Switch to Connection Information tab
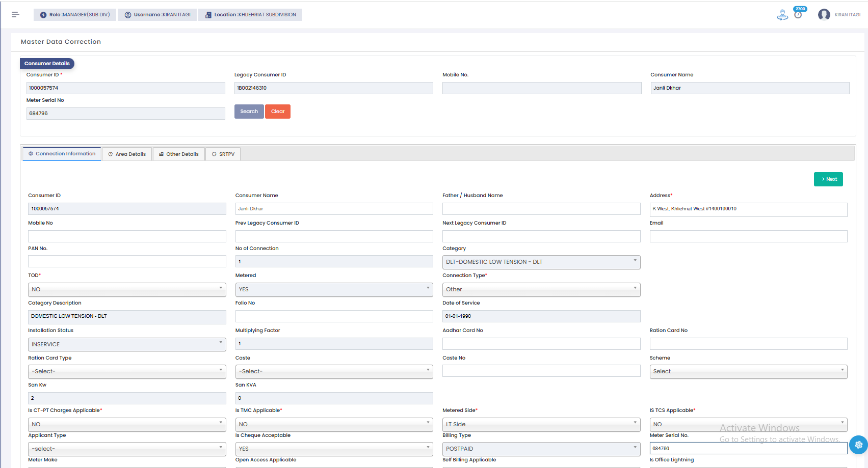The width and height of the screenshot is (868, 468). (x=62, y=154)
